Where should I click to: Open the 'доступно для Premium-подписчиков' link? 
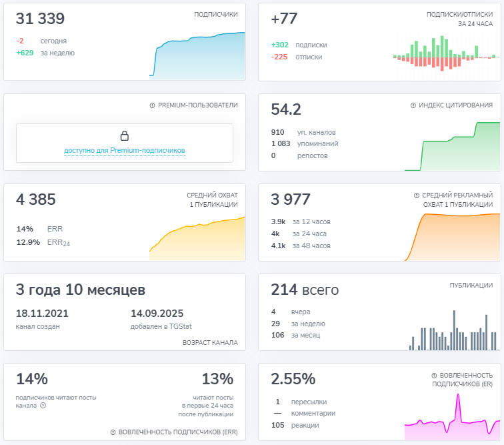tap(124, 151)
